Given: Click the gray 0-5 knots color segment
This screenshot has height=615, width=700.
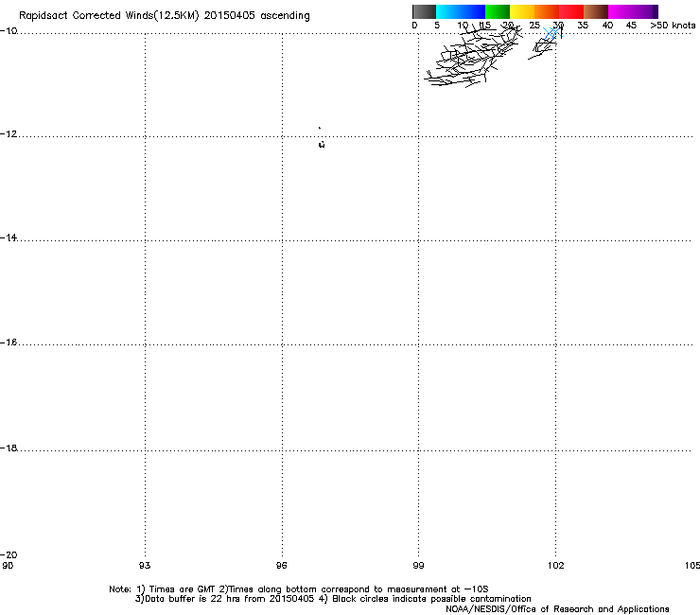Looking at the screenshot, I should tap(424, 11).
